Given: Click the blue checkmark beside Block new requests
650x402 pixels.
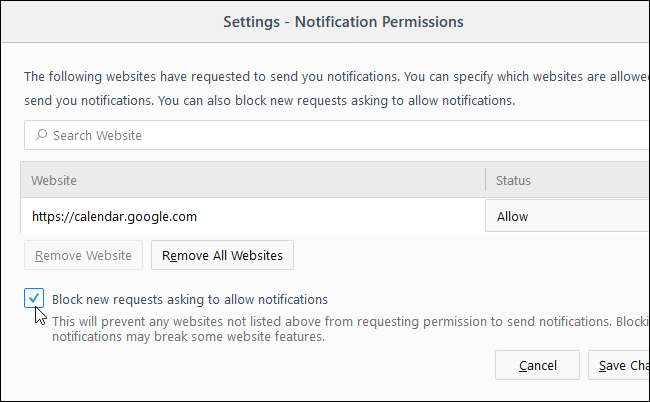Looking at the screenshot, I should click(x=35, y=298).
